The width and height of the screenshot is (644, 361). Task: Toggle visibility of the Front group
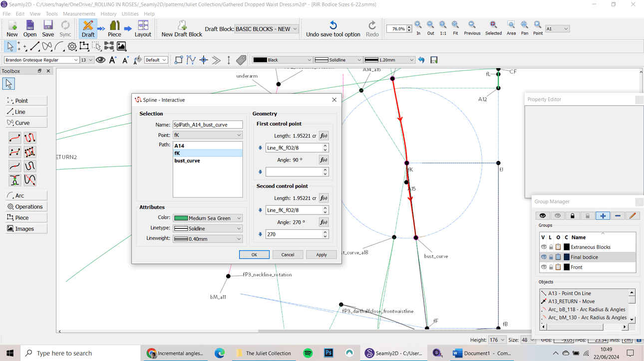click(x=543, y=267)
